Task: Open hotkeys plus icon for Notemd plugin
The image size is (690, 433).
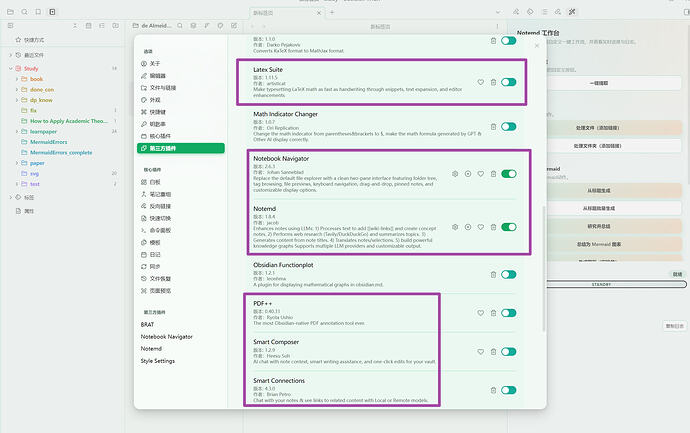Action: 468,227
